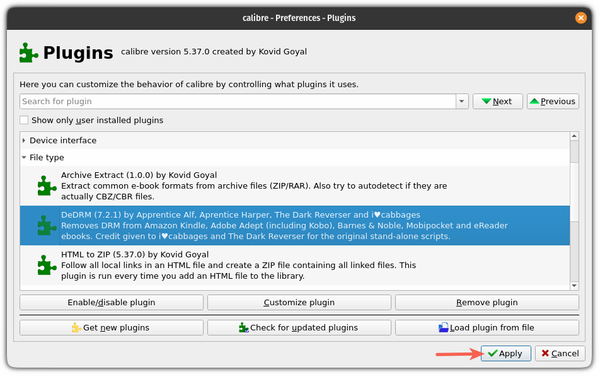Screen dimensions: 600x376
Task: Click the red X icon on Cancel
Action: coord(545,353)
